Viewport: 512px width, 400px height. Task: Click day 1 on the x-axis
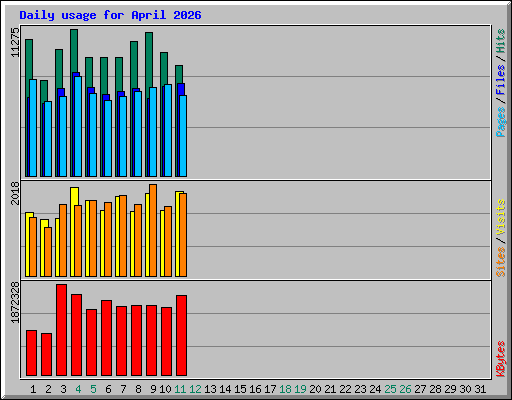[x=33, y=389]
